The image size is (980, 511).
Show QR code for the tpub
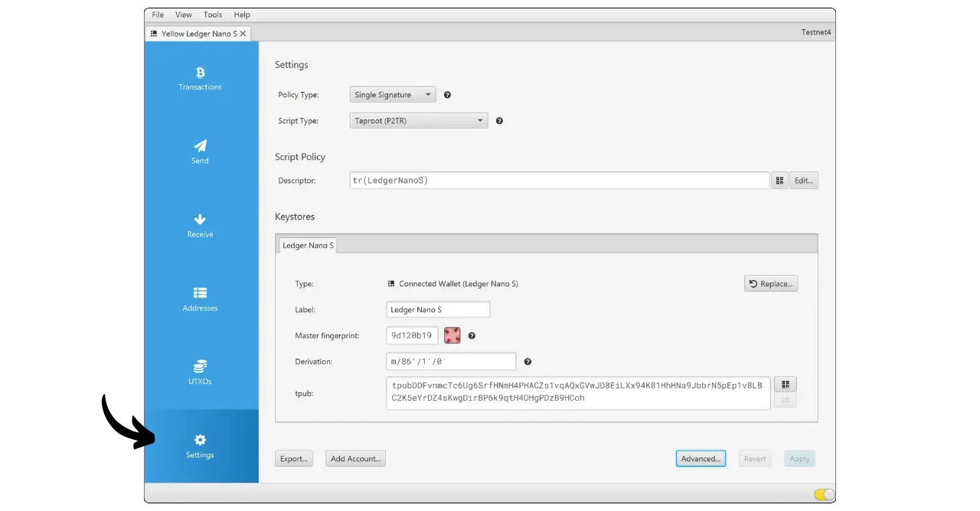786,384
